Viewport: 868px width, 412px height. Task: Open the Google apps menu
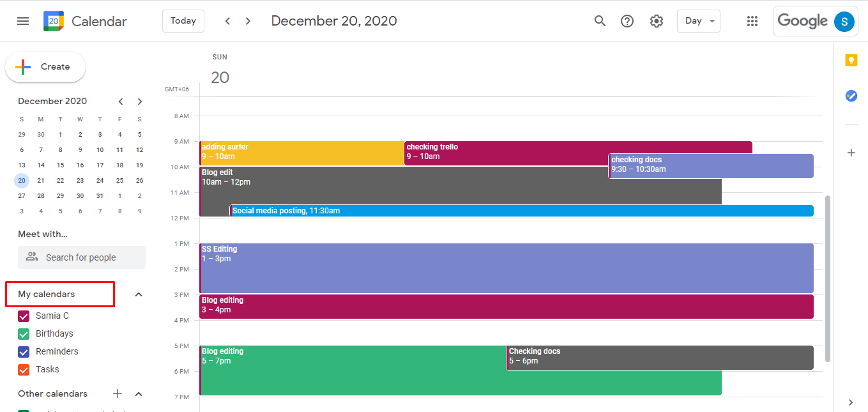tap(752, 20)
